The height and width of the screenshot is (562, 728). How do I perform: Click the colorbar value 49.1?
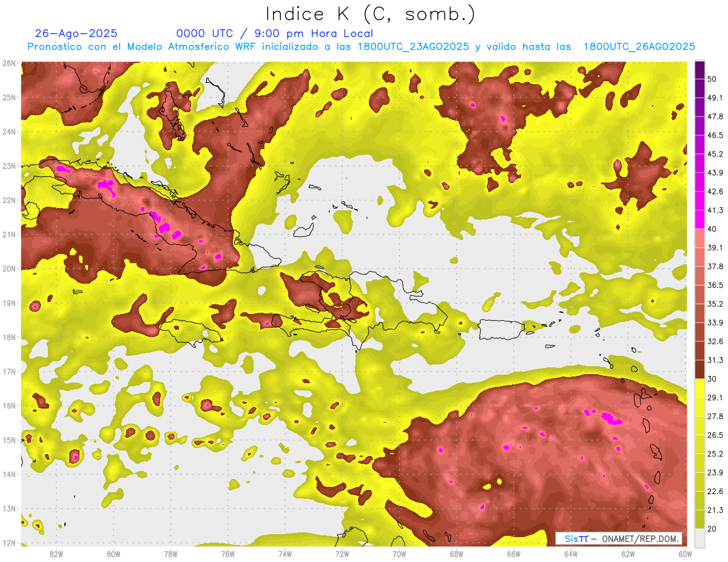pos(715,98)
